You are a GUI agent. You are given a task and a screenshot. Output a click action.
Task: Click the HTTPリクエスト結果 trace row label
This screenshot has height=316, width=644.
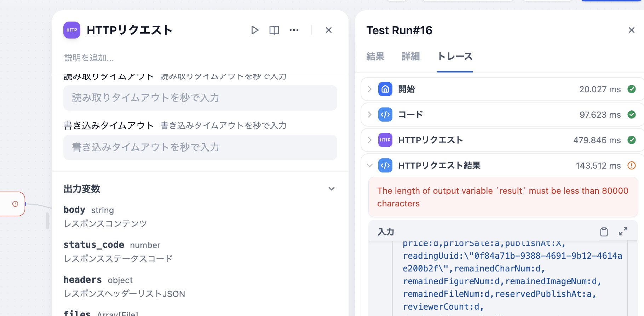[x=439, y=165]
